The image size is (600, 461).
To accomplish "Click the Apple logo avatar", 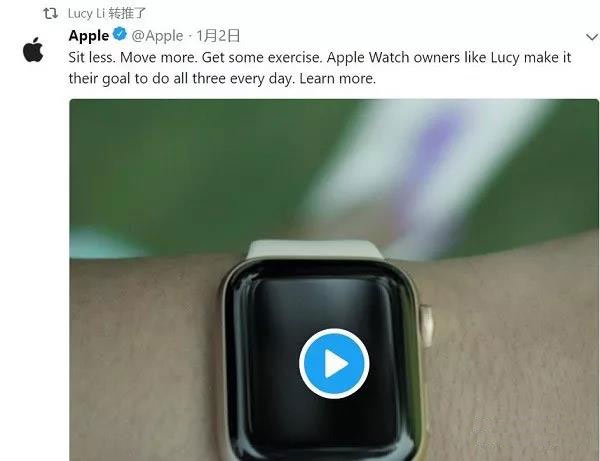I will [x=33, y=50].
